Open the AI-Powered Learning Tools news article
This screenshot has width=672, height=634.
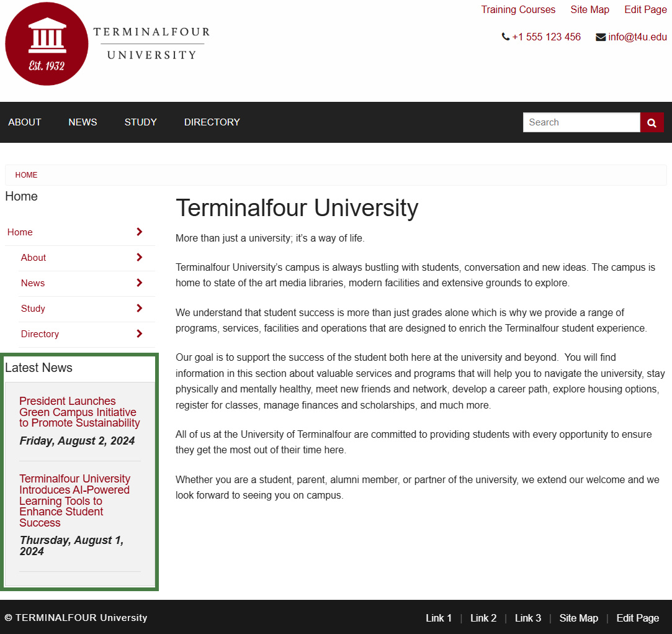point(74,500)
